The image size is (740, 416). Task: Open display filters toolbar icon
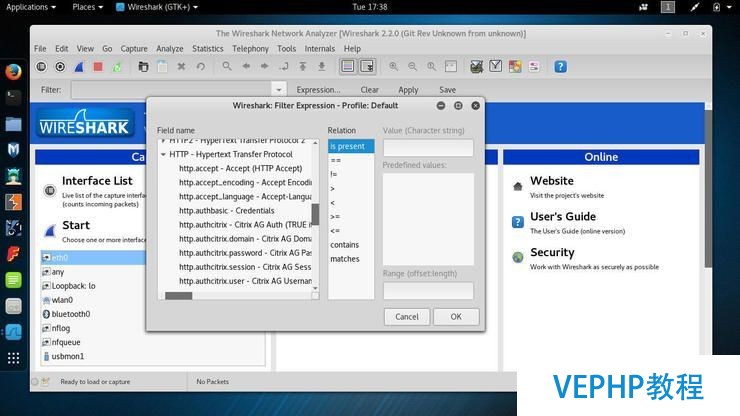click(496, 67)
